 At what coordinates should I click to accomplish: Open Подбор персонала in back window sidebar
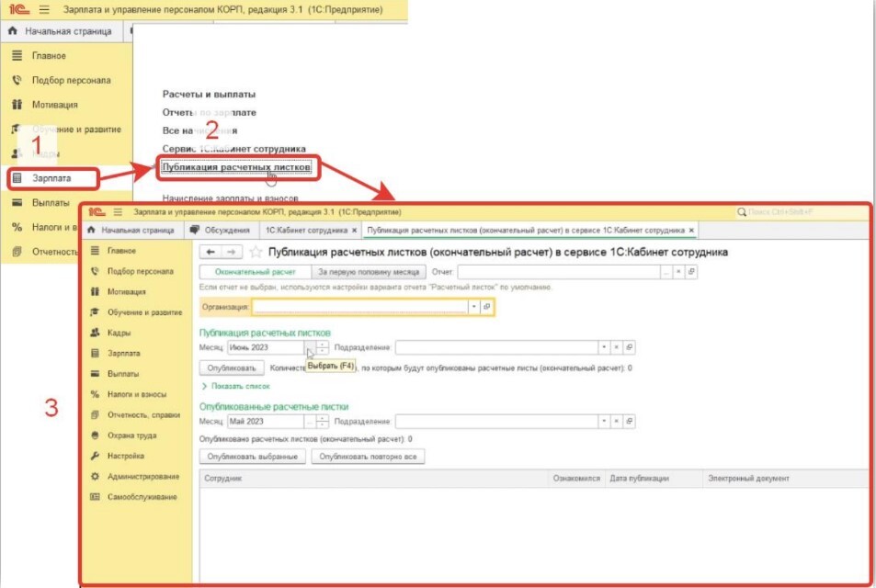point(71,81)
